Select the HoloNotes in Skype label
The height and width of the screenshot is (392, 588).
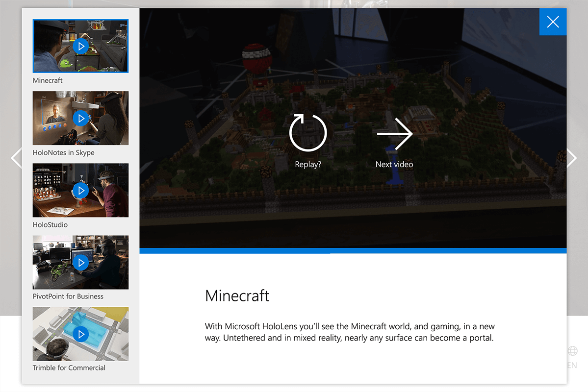(63, 152)
